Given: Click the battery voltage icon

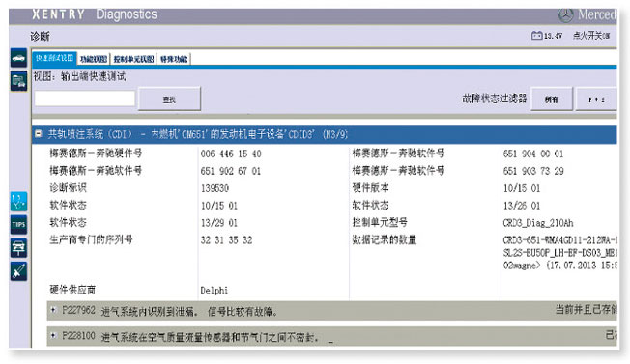Looking at the screenshot, I should (x=536, y=36).
